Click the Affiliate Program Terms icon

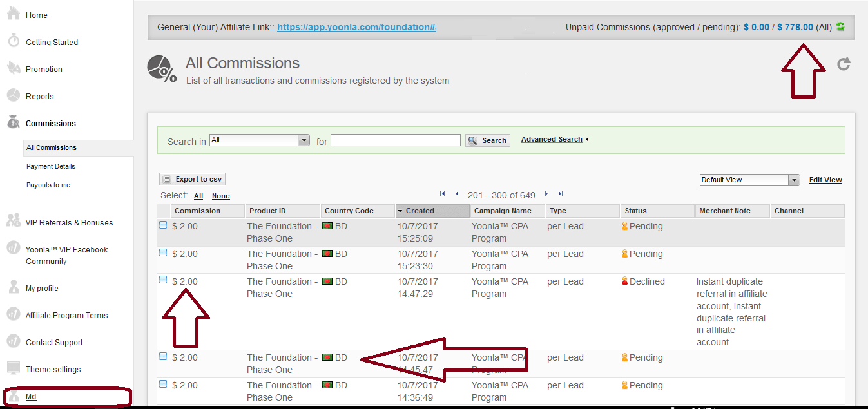[13, 314]
